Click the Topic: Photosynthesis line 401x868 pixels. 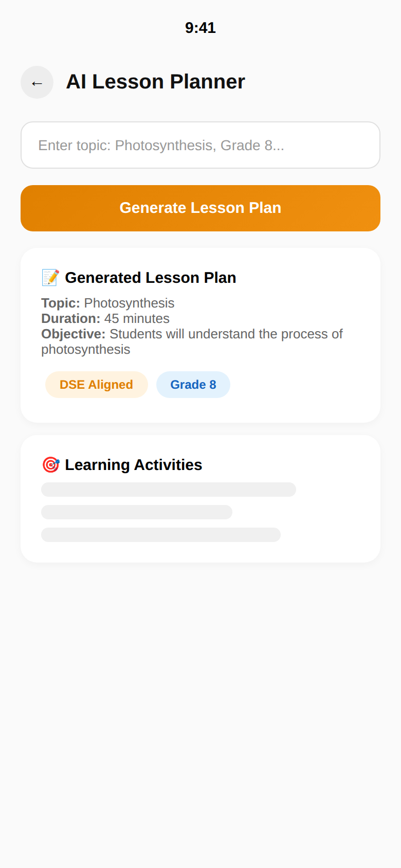coord(108,303)
